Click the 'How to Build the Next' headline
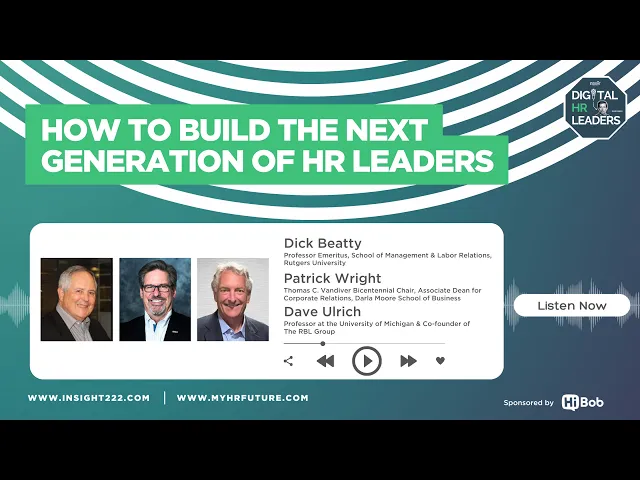The height and width of the screenshot is (480, 640). click(234, 130)
